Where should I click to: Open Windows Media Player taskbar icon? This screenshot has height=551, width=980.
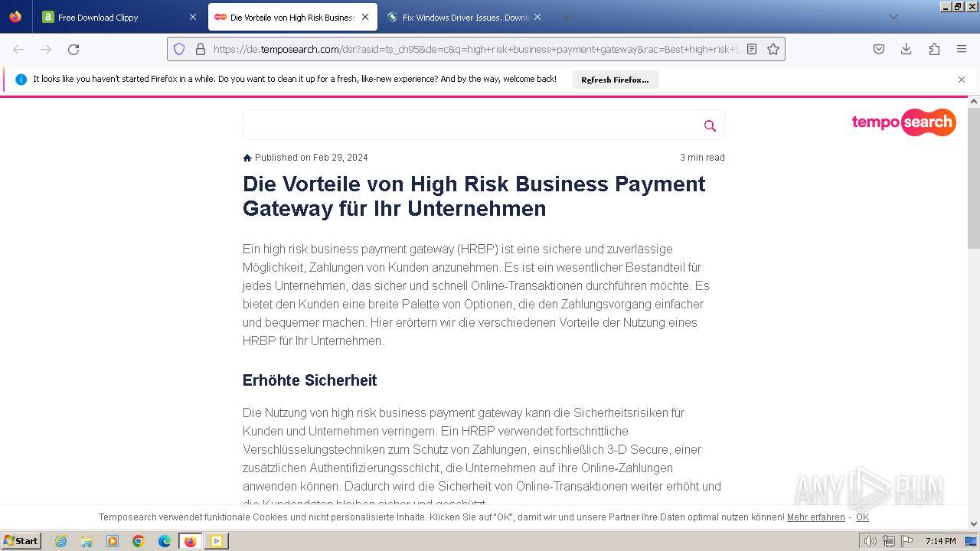coord(113,541)
